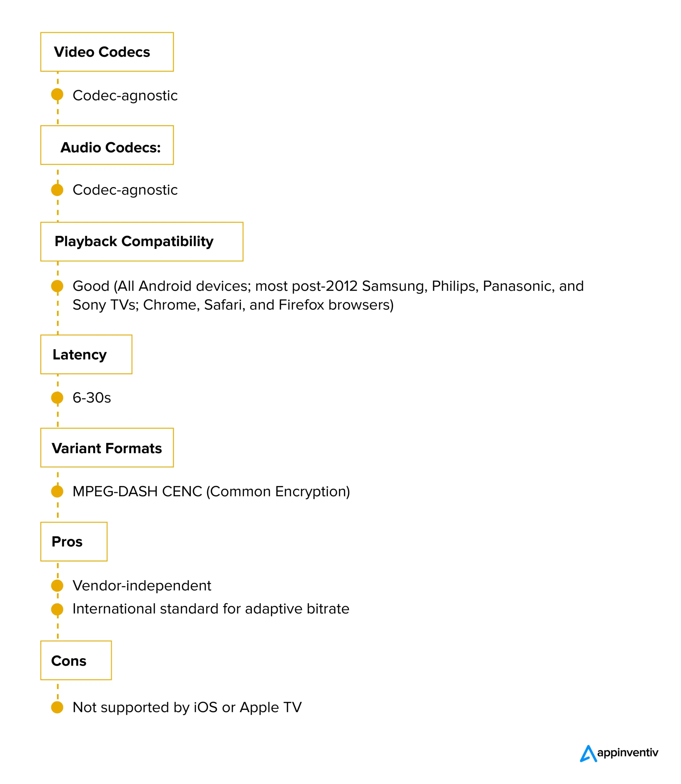Click the bullet beside Good (All Android devices
The image size is (681, 784).
click(x=57, y=286)
